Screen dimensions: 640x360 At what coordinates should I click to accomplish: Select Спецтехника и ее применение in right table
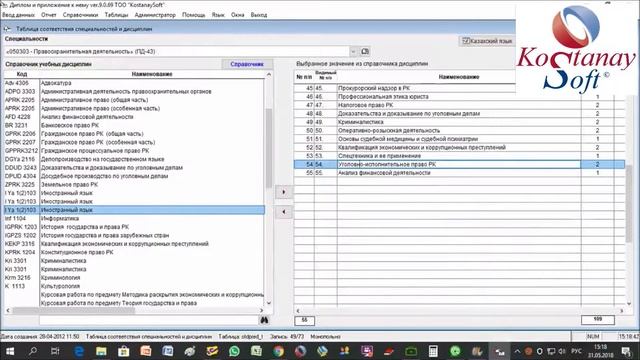(x=459, y=156)
